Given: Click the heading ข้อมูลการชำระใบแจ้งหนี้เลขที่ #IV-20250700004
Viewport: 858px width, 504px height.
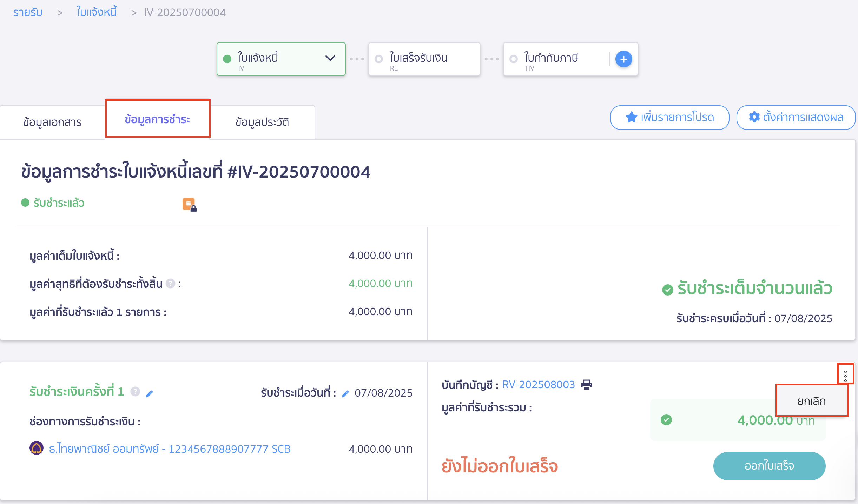Looking at the screenshot, I should point(196,172).
